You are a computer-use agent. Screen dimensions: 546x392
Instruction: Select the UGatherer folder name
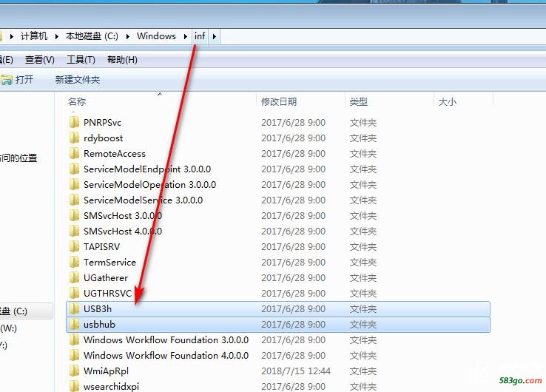coord(106,278)
